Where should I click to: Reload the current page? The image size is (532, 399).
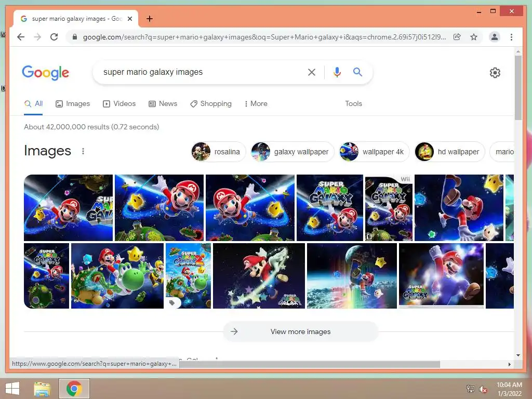click(x=54, y=37)
